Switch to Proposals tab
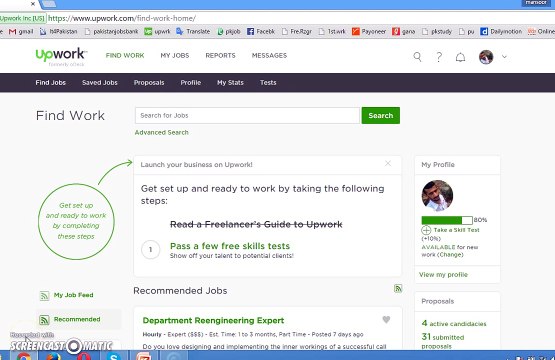 click(149, 82)
